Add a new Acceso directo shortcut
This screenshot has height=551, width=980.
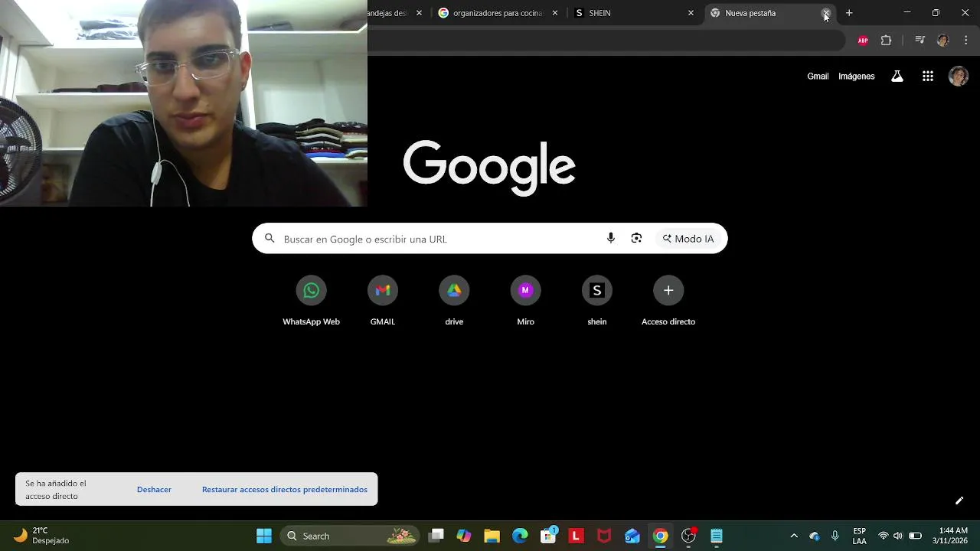tap(668, 301)
